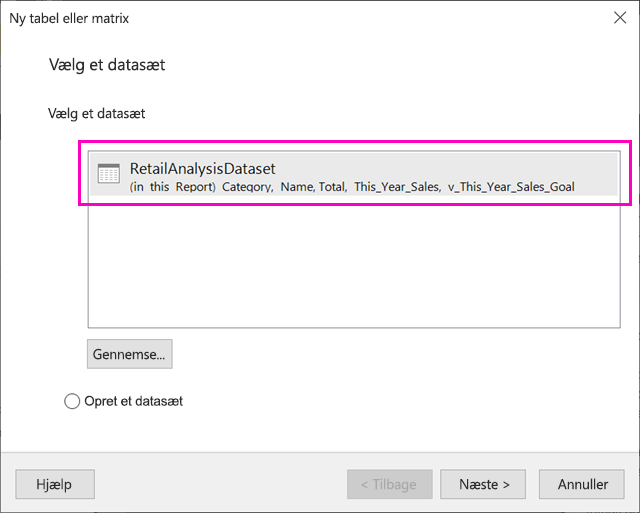
Task: Open the Gennemse... browse button
Action: [x=129, y=354]
